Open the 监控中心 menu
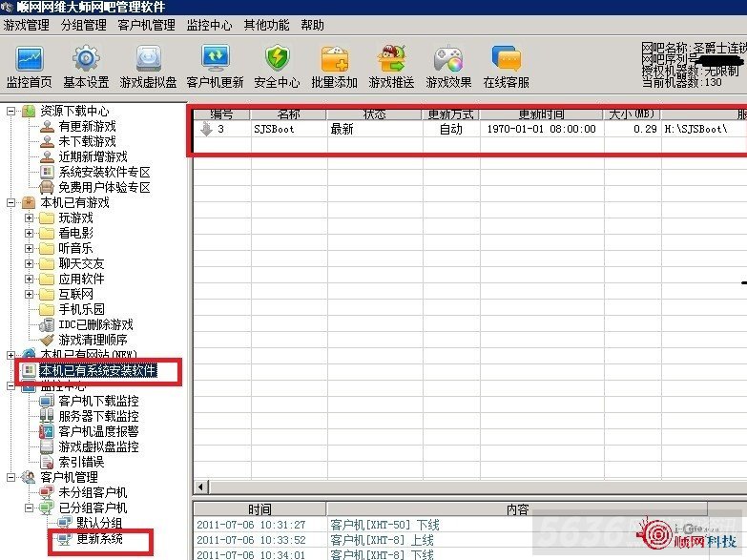747x560 pixels. 209,25
